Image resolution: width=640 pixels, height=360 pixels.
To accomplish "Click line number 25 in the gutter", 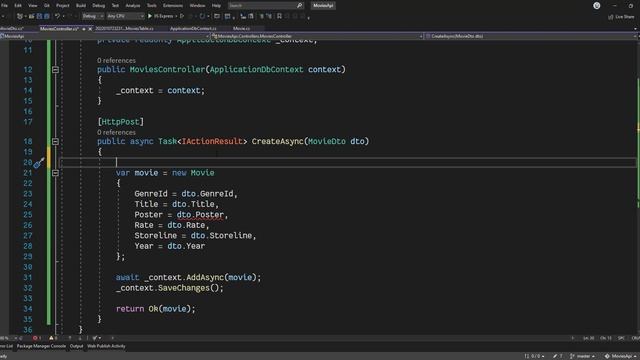I will 27,215.
